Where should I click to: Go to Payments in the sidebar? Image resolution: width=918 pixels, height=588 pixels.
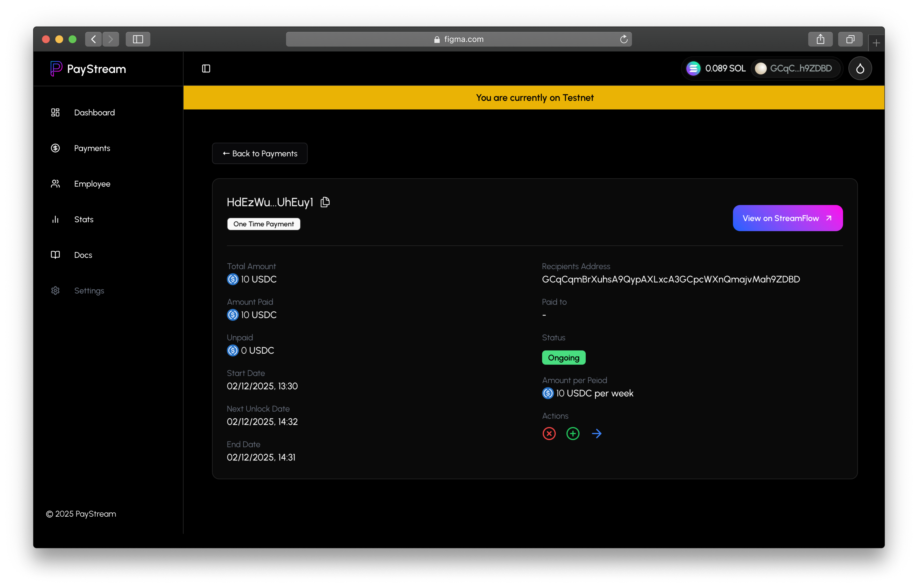coord(92,148)
